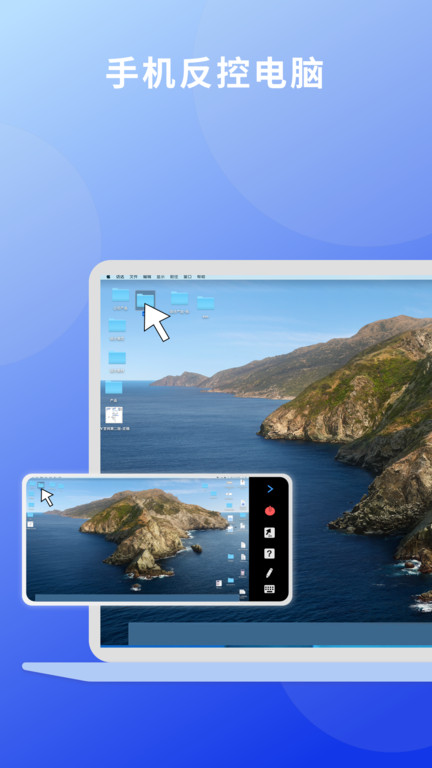Image resolution: width=432 pixels, height=768 pixels.
Task: Open the 编辑 menu
Action: pos(147,277)
